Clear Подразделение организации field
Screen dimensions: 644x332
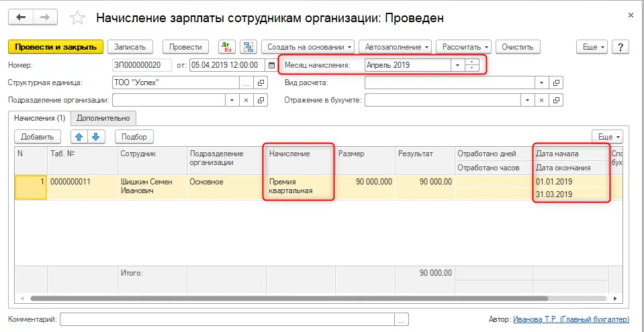pos(246,100)
